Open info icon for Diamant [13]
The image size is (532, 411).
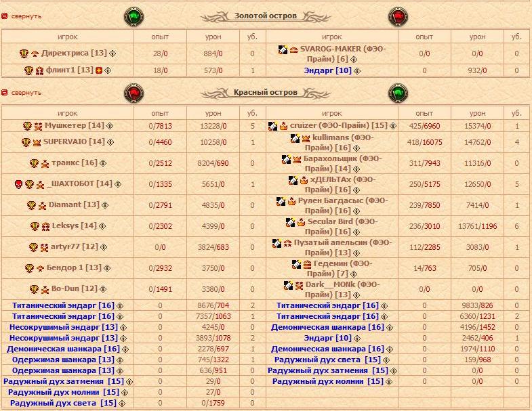click(105, 205)
